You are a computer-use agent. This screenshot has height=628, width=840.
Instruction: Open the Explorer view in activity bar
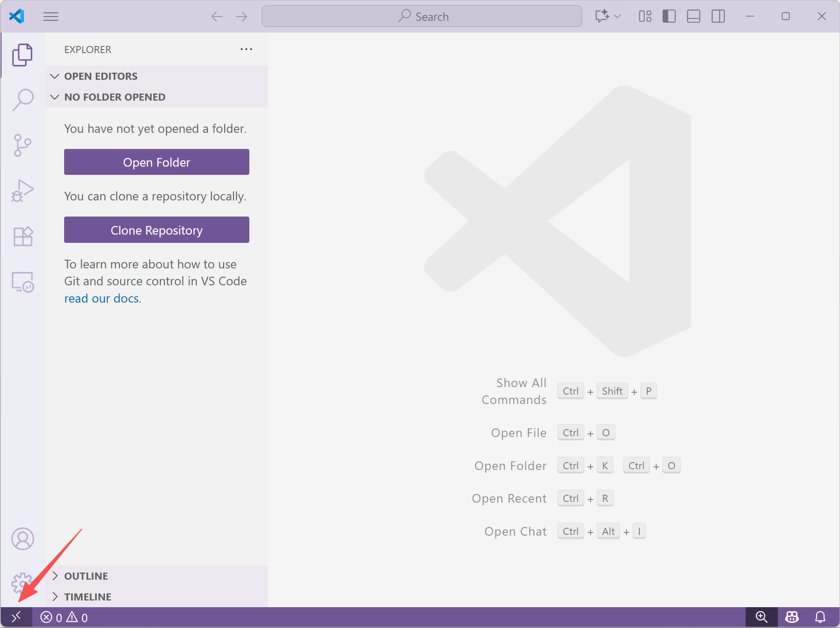point(22,55)
